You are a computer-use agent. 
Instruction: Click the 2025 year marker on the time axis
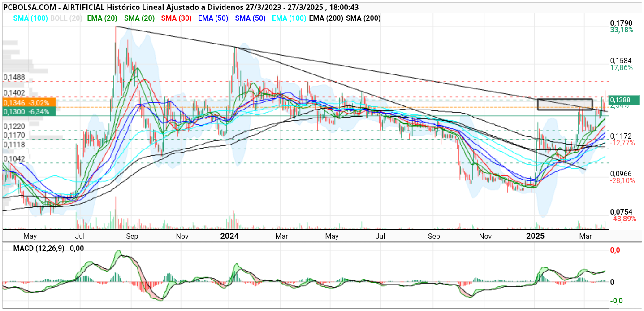[535, 236]
